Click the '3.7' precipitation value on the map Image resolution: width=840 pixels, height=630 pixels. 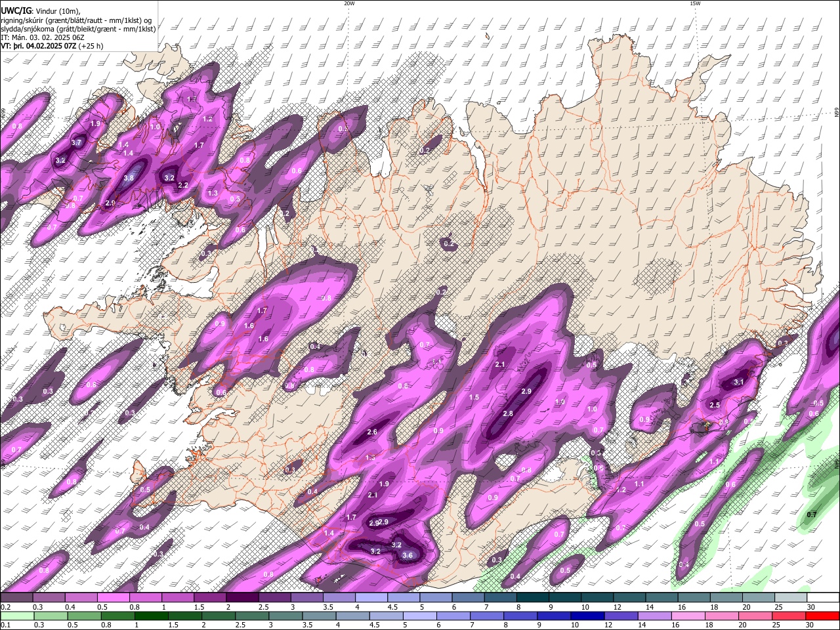pyautogui.click(x=77, y=142)
